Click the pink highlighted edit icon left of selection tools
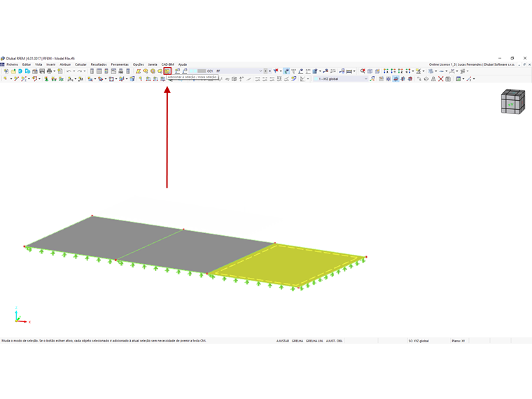The width and height of the screenshot is (532, 399). (138, 71)
